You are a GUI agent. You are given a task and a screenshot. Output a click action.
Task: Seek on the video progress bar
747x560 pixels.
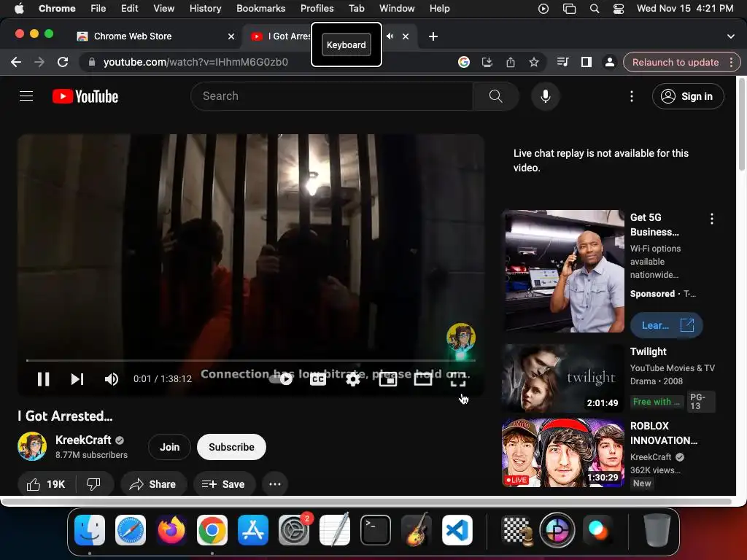point(251,360)
